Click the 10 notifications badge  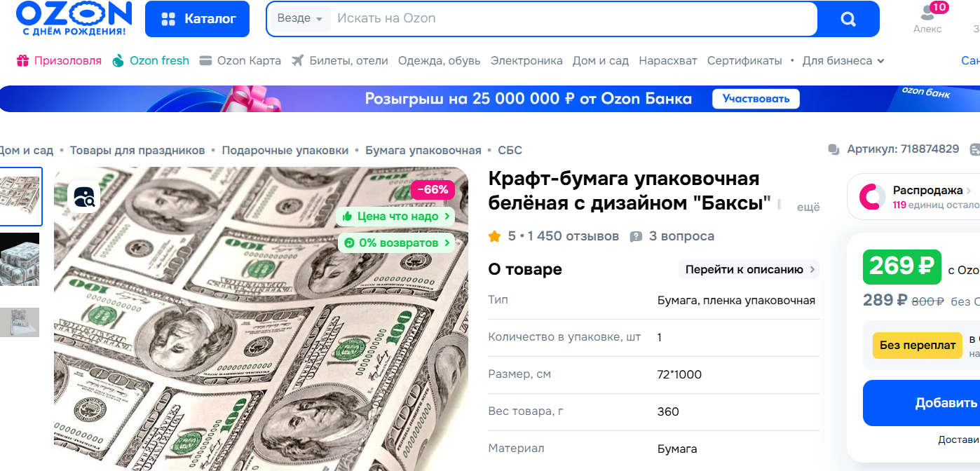click(939, 7)
